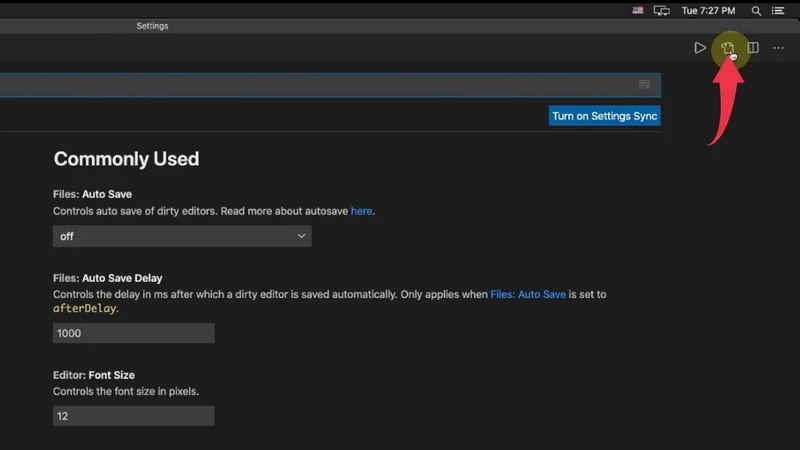Open the US flag input source menu
The width and height of the screenshot is (800, 450).
click(x=638, y=11)
